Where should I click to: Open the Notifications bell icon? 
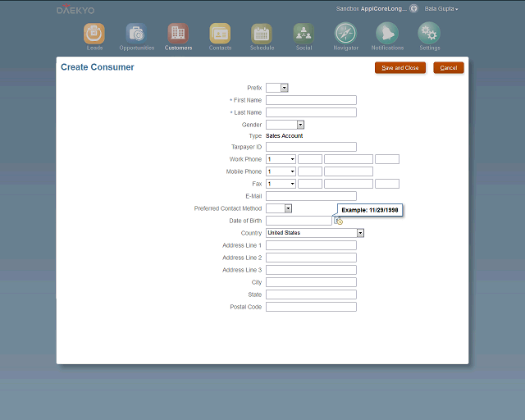[387, 33]
